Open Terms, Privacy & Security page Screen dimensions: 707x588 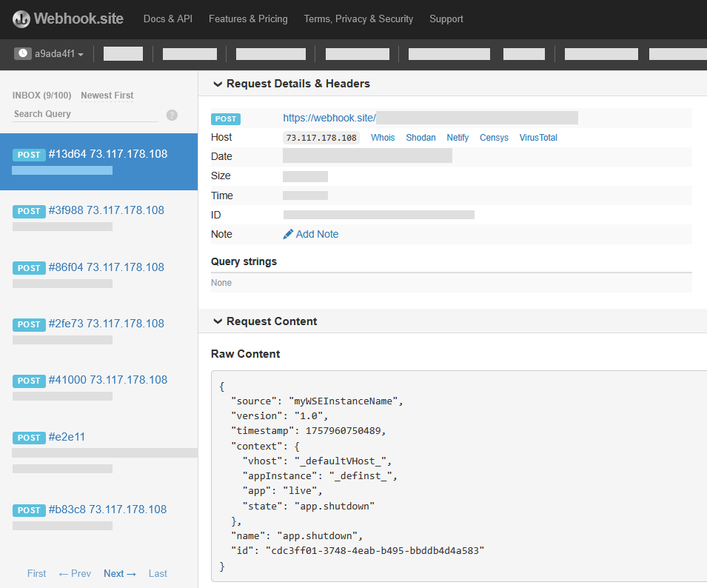click(358, 19)
